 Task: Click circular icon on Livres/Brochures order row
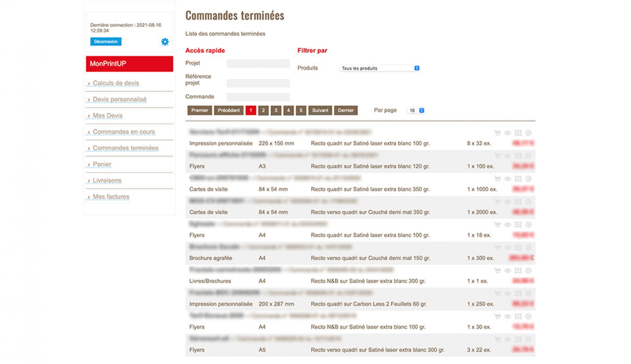[x=528, y=271]
